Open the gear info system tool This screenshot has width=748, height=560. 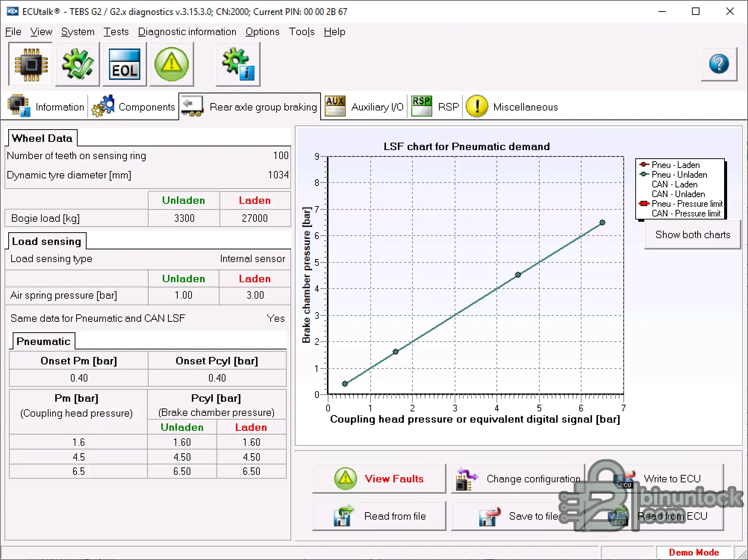[238, 64]
